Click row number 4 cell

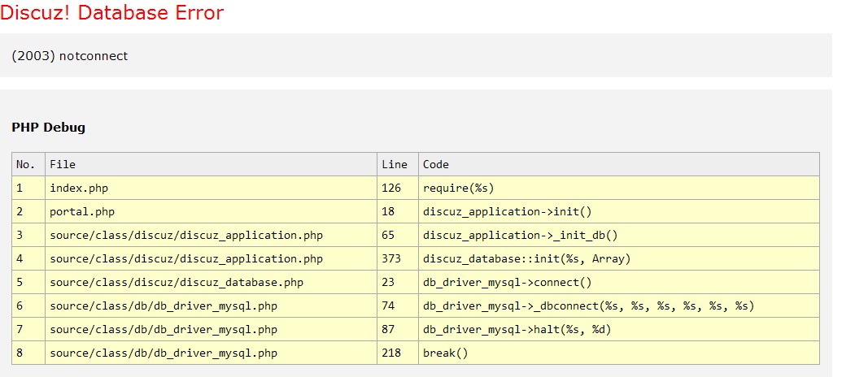coord(28,258)
